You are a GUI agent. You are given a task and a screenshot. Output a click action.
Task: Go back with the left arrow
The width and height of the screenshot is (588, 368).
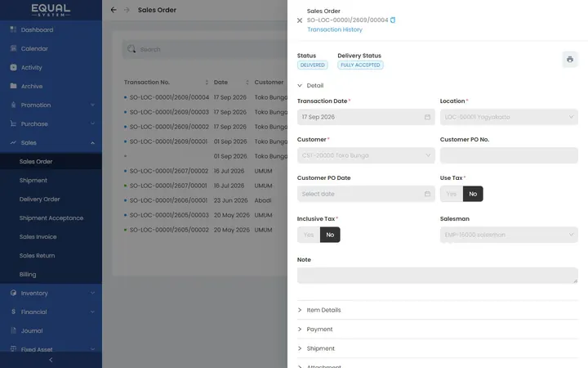[x=114, y=10]
